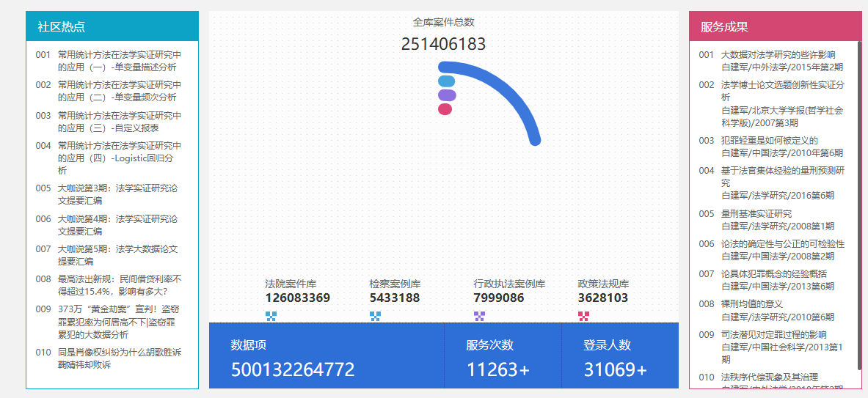Open the 服务成果 panel header
Image resolution: width=868 pixels, height=398 pixels.
tap(724, 27)
